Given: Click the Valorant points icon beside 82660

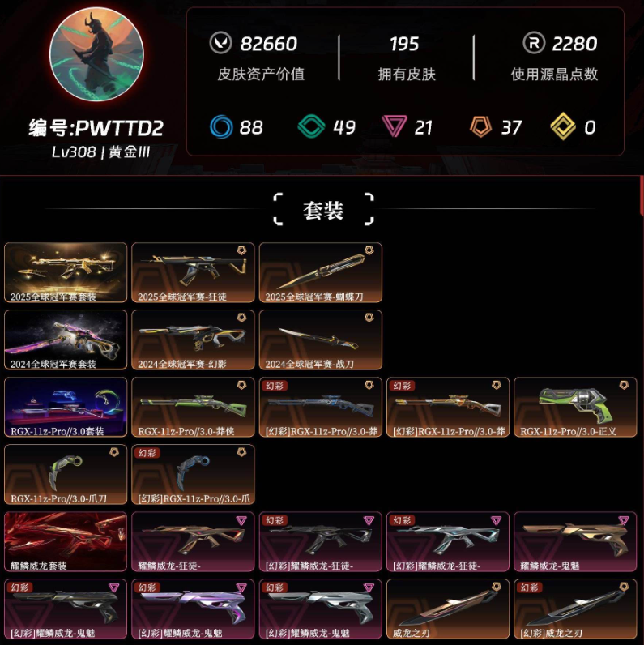Looking at the screenshot, I should point(220,43).
